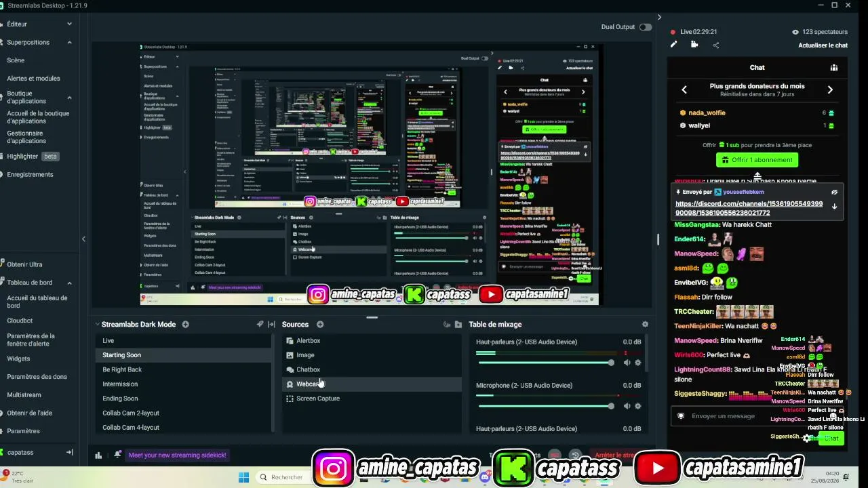Click the logout arrow beside capatass

point(69,452)
